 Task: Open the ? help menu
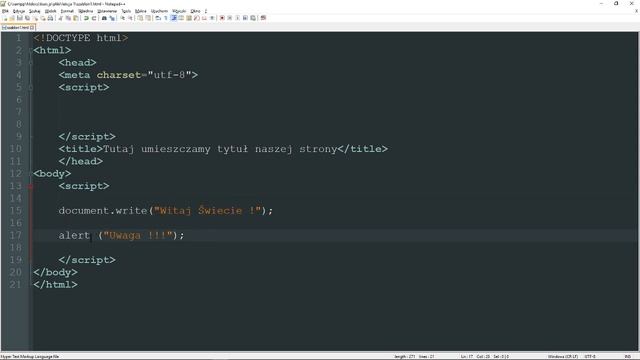pyautogui.click(x=206, y=11)
